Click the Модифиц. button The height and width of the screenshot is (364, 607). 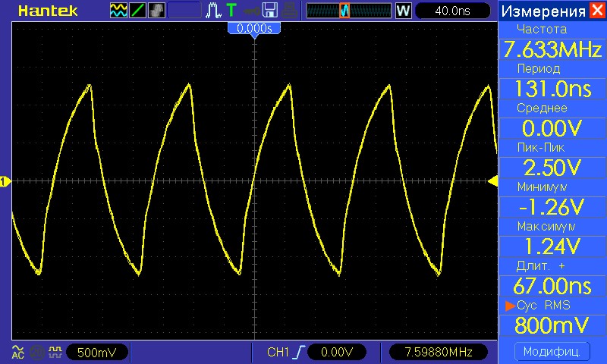click(552, 352)
